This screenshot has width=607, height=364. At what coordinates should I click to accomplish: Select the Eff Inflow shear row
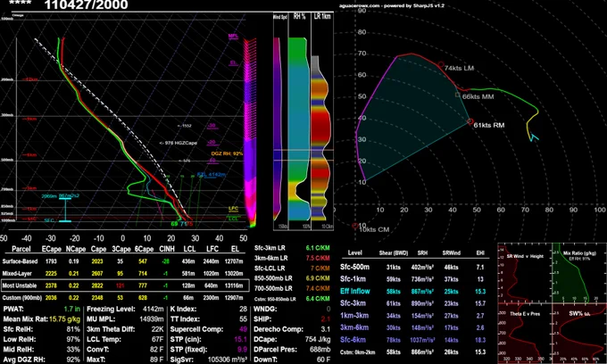pyautogui.click(x=413, y=291)
